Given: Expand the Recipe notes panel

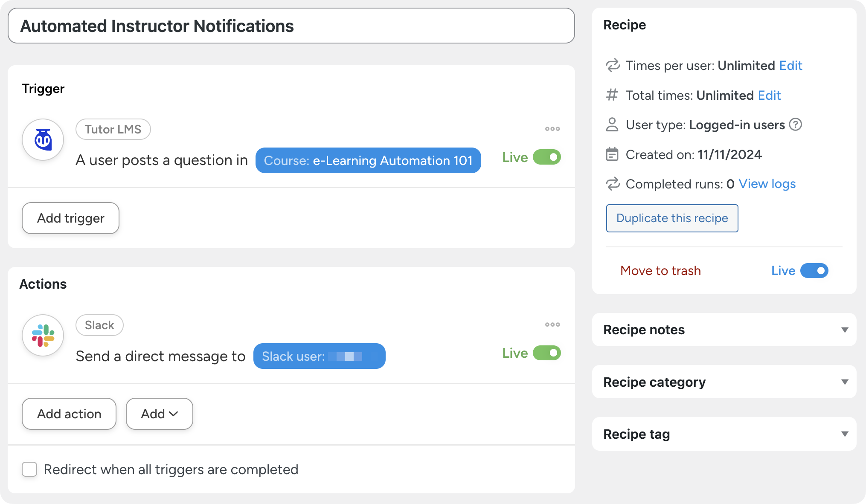Looking at the screenshot, I should (844, 330).
